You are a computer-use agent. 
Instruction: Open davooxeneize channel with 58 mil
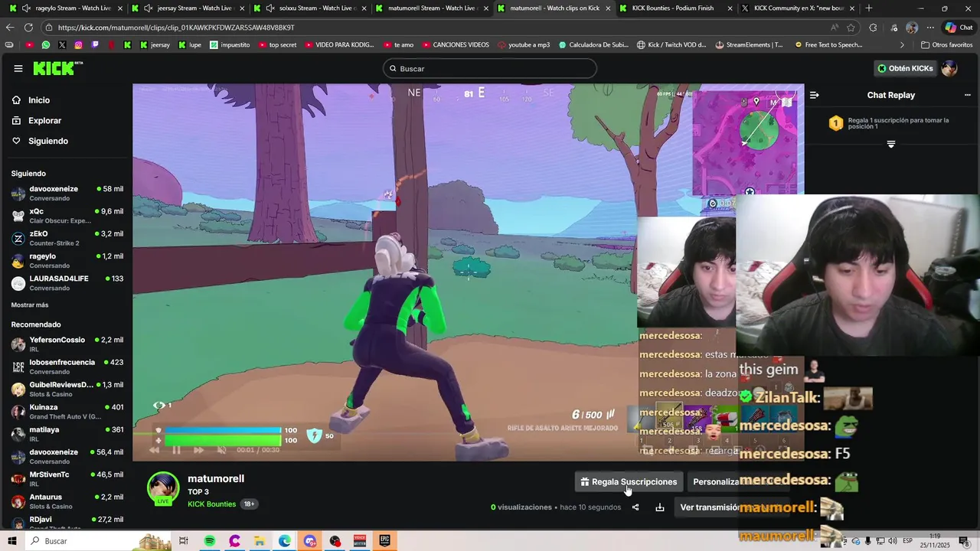(x=67, y=193)
